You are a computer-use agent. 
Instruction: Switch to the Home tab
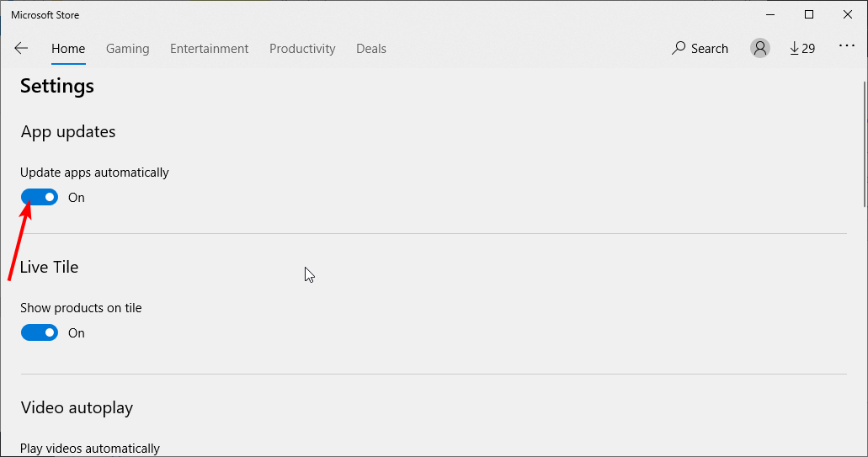tap(68, 49)
